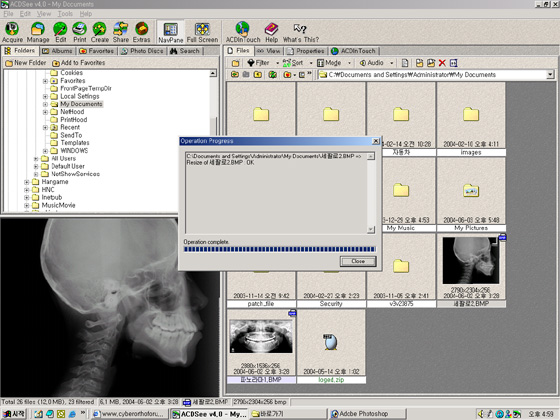Click the folder tree scroll up arrow

[x=213, y=73]
